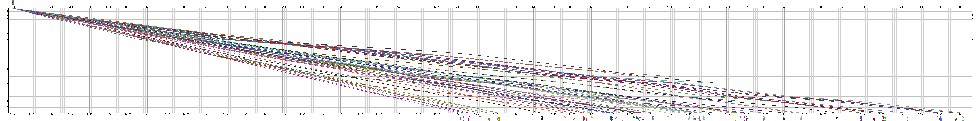Click checkpoint 8 on the left axis
This screenshot has height=121, width=980.
[8, 39]
